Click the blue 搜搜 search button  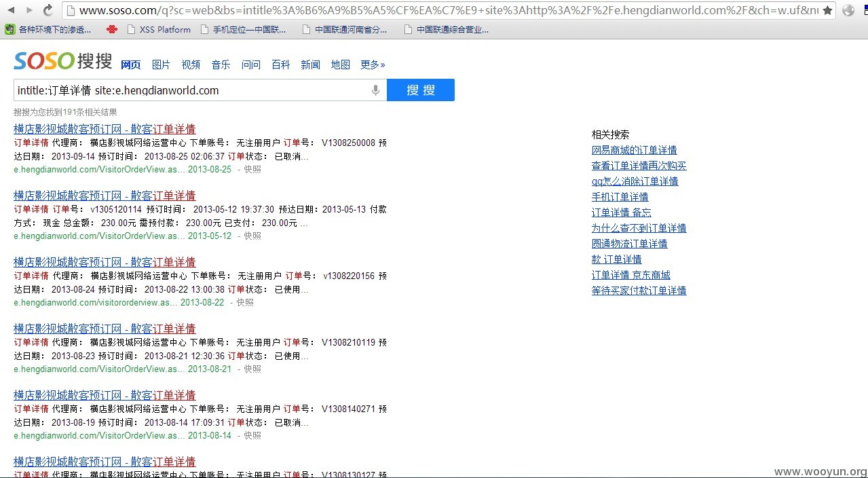coord(421,90)
